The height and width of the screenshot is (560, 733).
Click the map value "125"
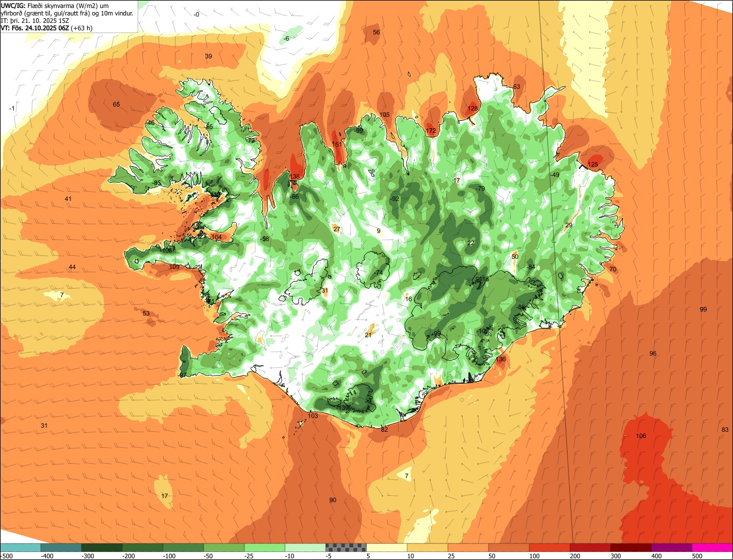(593, 164)
